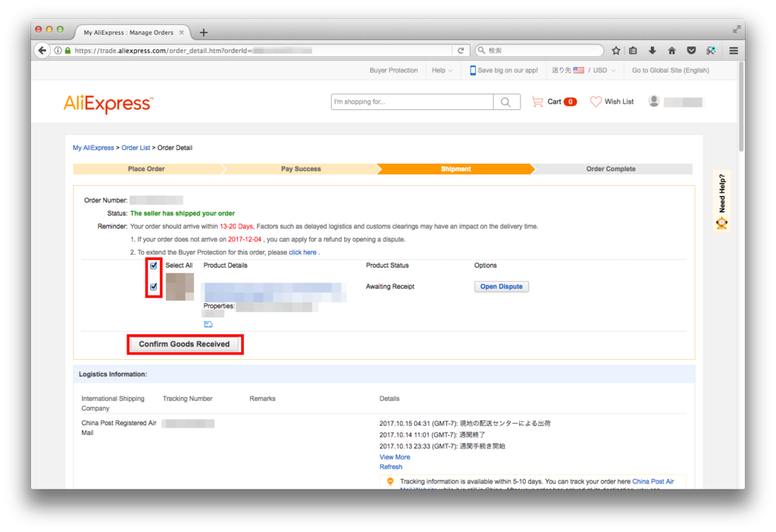Click the Awaiting Receipt status text
Image resolution: width=776 pixels, height=532 pixels.
[390, 286]
